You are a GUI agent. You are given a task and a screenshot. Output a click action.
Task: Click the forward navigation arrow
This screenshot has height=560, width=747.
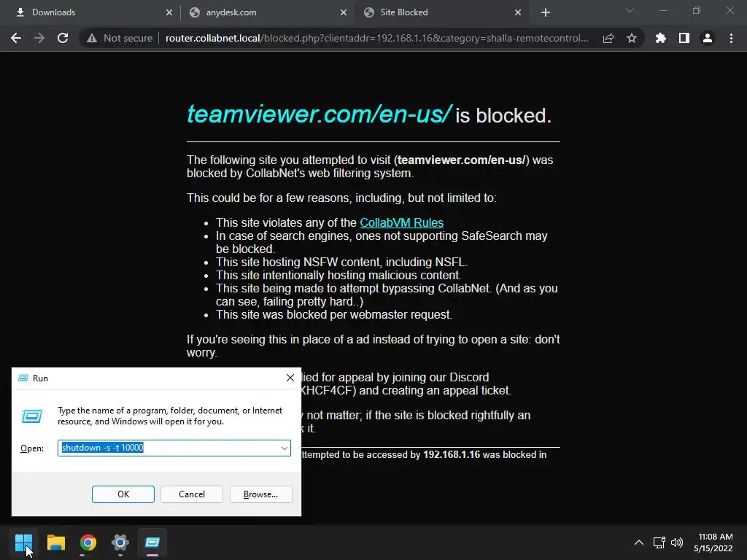39,38
